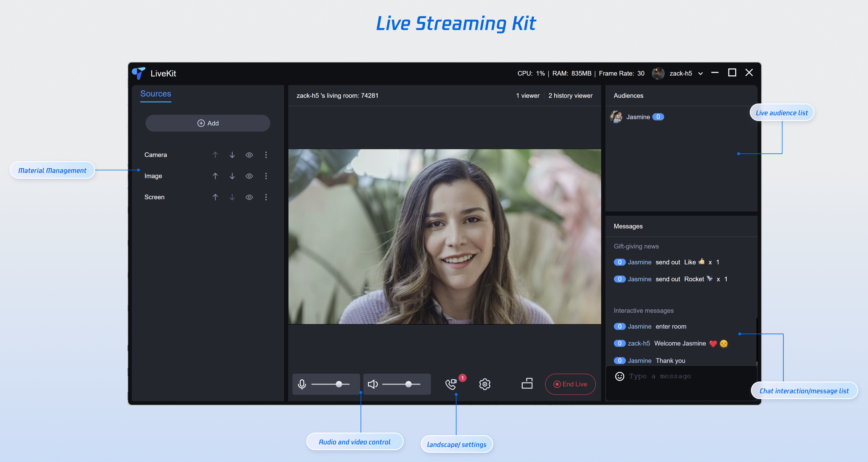Image resolution: width=868 pixels, height=462 pixels.
Task: Click the Add source button
Action: point(208,123)
